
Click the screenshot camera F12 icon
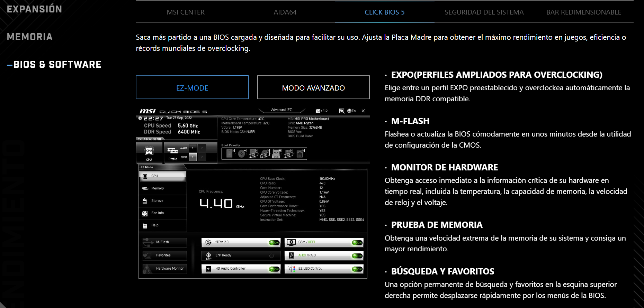[x=321, y=111]
